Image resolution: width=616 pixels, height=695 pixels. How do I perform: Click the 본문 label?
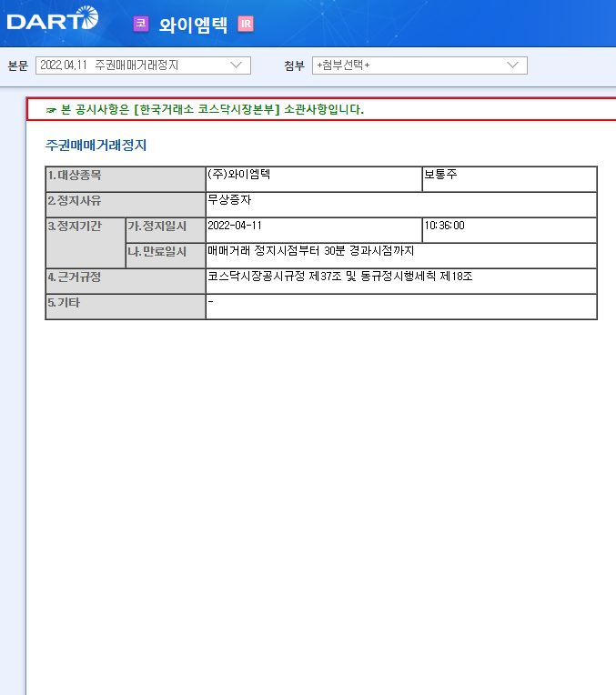pos(18,65)
